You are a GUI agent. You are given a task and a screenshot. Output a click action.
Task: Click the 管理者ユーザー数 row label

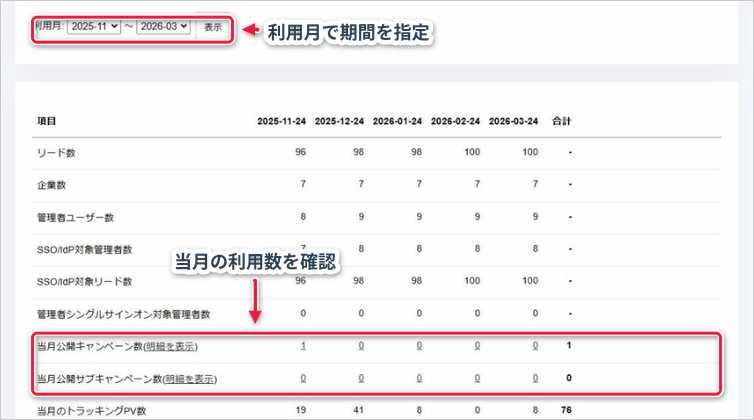(75, 217)
